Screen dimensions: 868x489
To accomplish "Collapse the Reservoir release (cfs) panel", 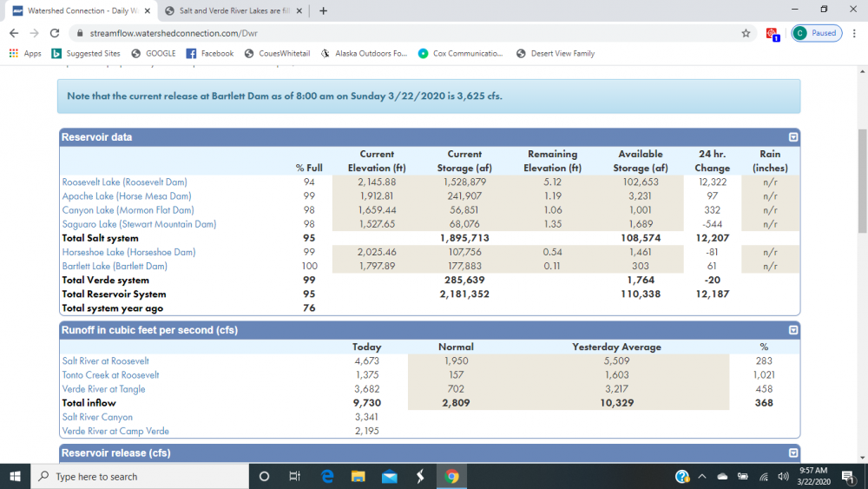I will pyautogui.click(x=793, y=453).
